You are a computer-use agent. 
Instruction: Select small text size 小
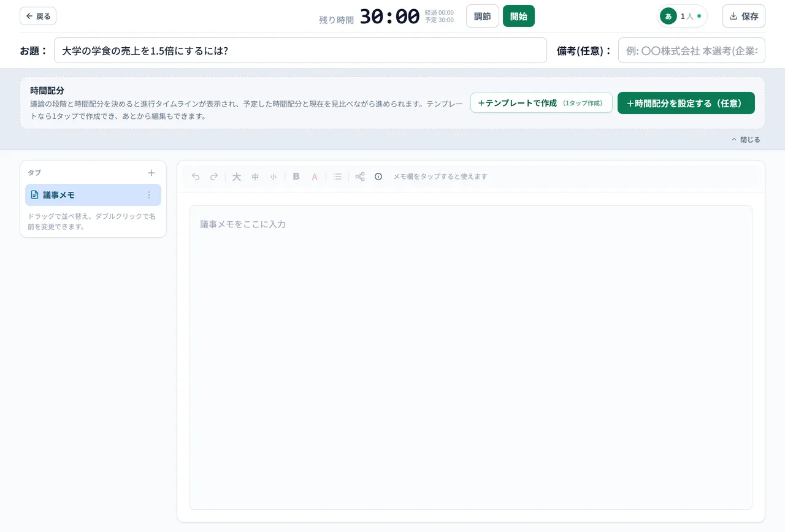click(x=274, y=177)
